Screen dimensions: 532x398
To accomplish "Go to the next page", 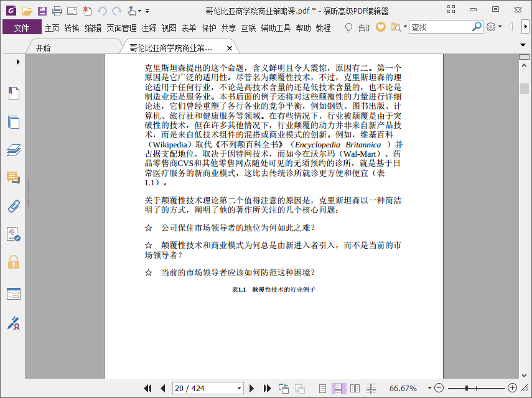I will (x=252, y=389).
